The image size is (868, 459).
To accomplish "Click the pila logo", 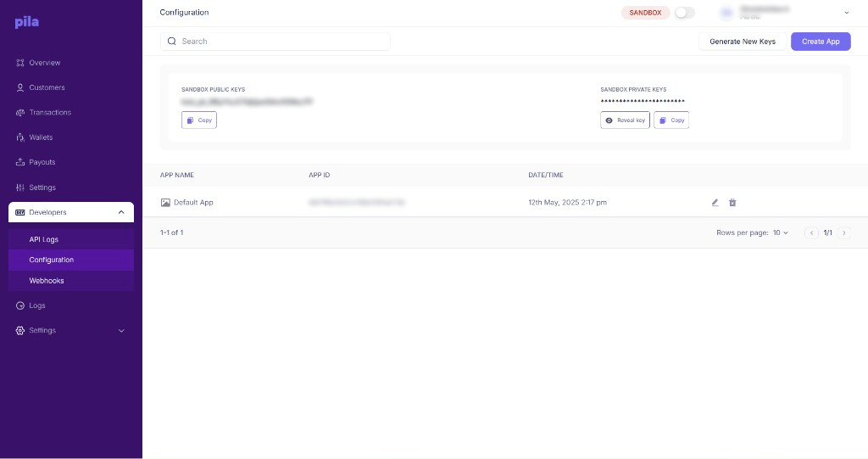I will [26, 22].
